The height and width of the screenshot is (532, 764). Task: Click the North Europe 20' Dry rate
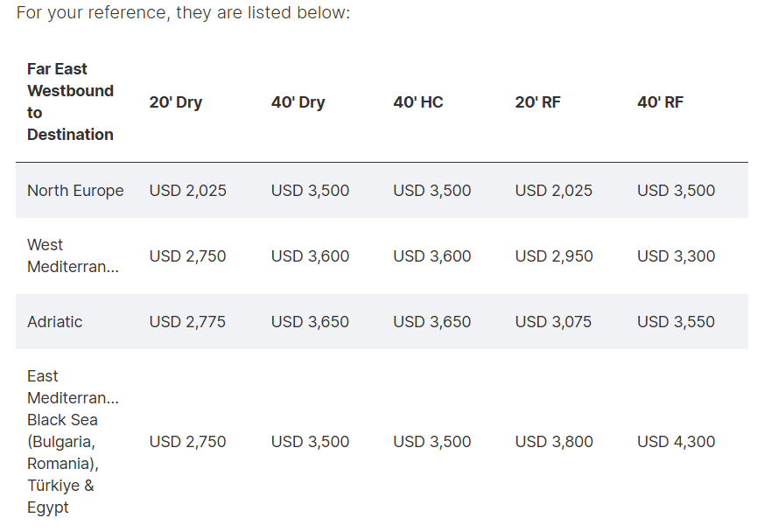[187, 191]
